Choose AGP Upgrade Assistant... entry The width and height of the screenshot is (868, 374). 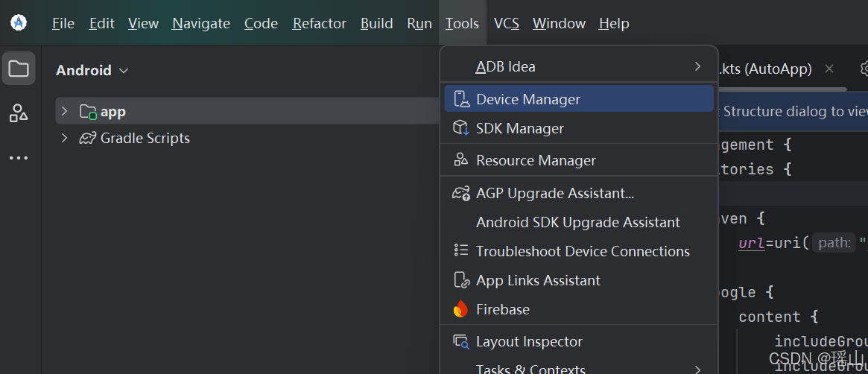tap(578, 193)
